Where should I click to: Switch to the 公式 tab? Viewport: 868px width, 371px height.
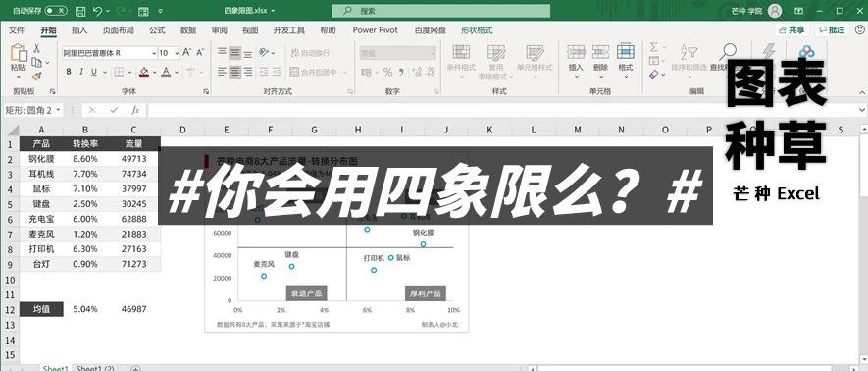coord(157,30)
